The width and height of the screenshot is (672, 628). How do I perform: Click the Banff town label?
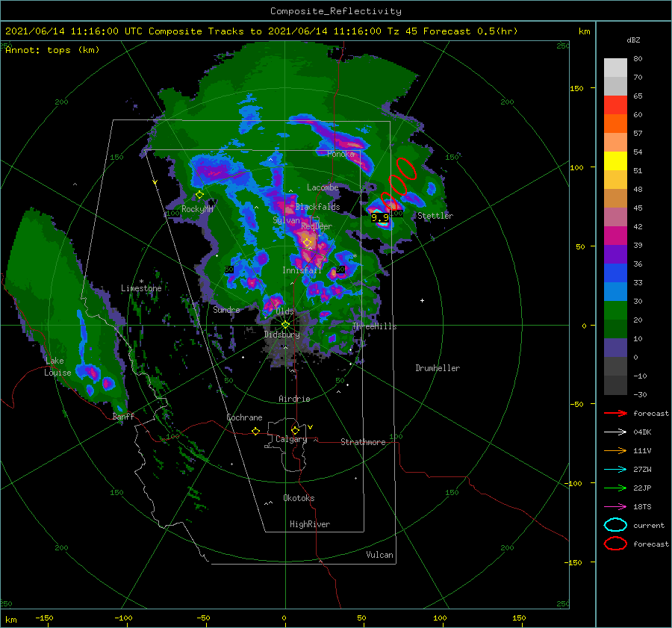point(123,417)
